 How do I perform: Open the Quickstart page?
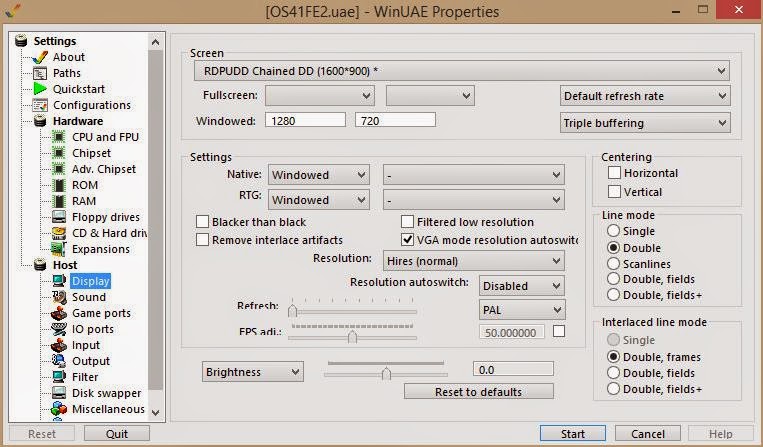79,89
